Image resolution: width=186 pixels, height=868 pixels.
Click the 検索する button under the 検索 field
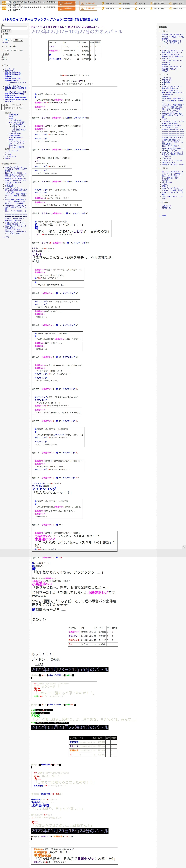6,31
